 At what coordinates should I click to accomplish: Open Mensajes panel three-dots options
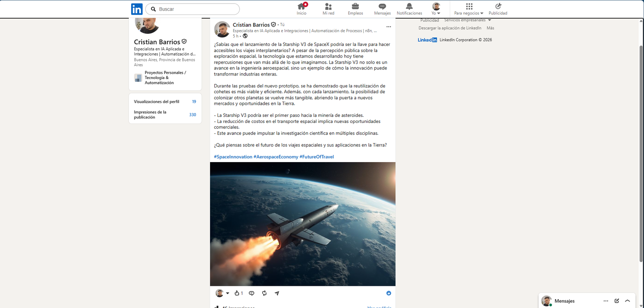point(606,301)
